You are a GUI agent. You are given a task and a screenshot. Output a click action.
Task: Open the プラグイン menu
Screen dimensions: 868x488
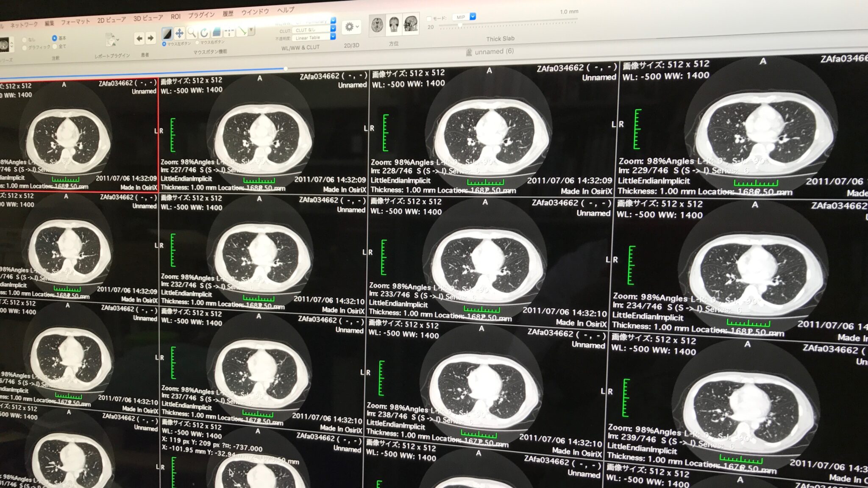point(201,15)
